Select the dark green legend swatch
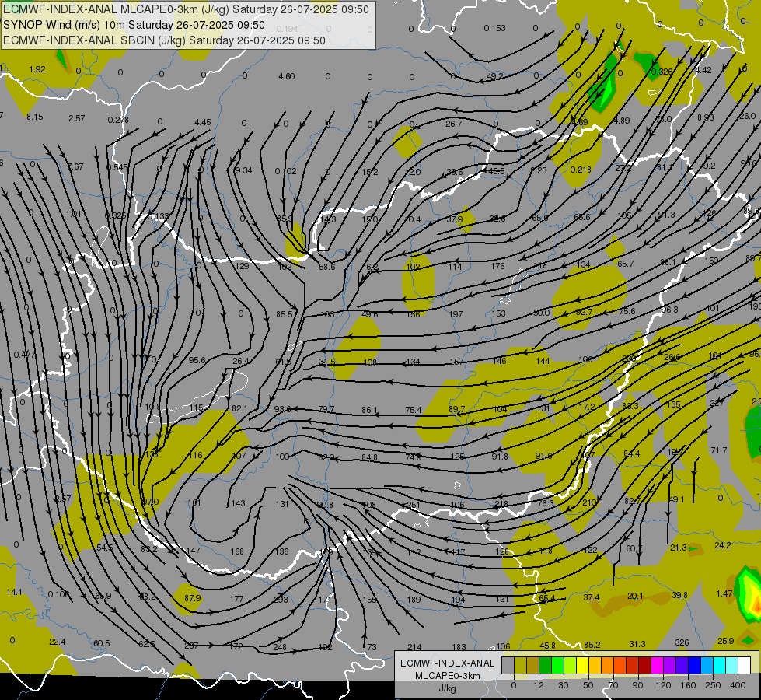Image resolution: width=761 pixels, height=700 pixels. pyautogui.click(x=545, y=665)
